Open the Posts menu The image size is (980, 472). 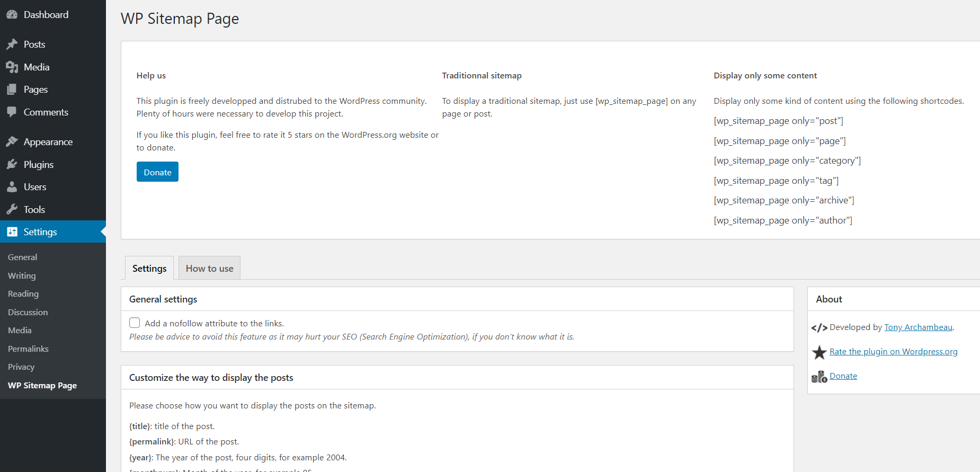34,44
